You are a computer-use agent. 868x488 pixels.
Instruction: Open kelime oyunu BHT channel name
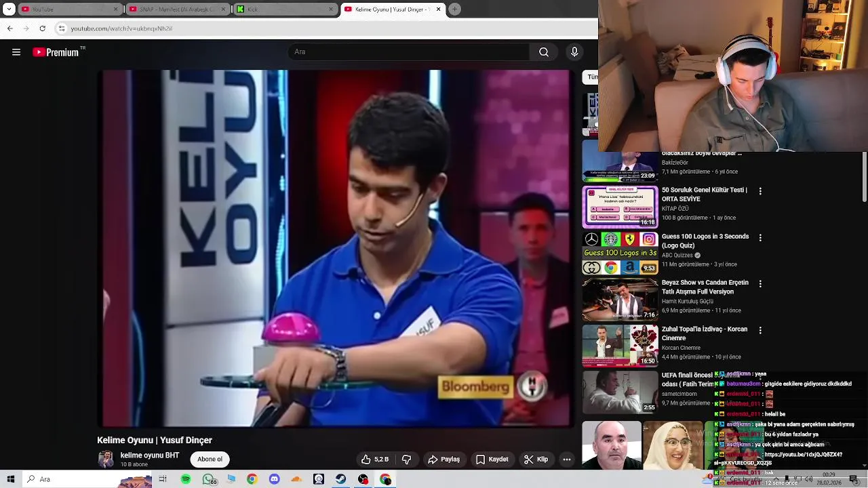pyautogui.click(x=150, y=455)
